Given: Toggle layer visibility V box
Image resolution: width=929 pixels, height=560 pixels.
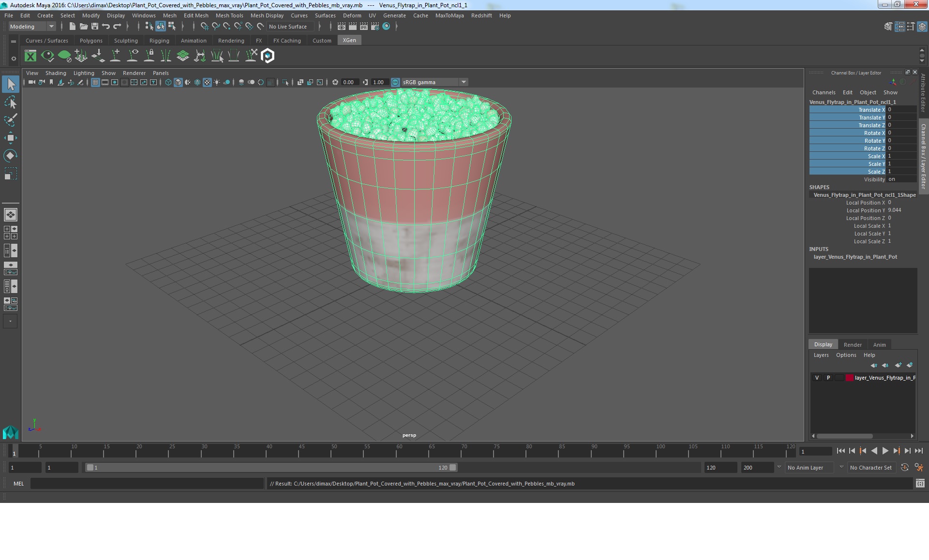Looking at the screenshot, I should click(817, 378).
